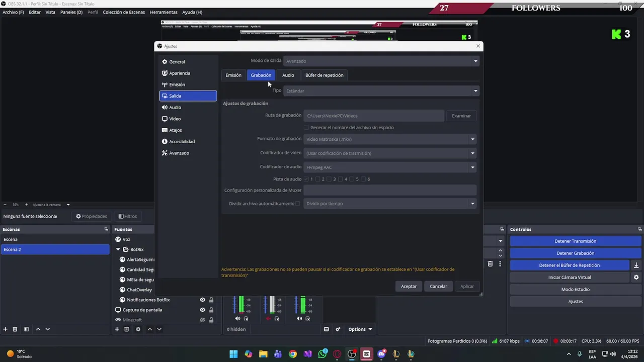Click into the Ruta de grabación path field
This screenshot has height=362, width=644.
(x=374, y=116)
